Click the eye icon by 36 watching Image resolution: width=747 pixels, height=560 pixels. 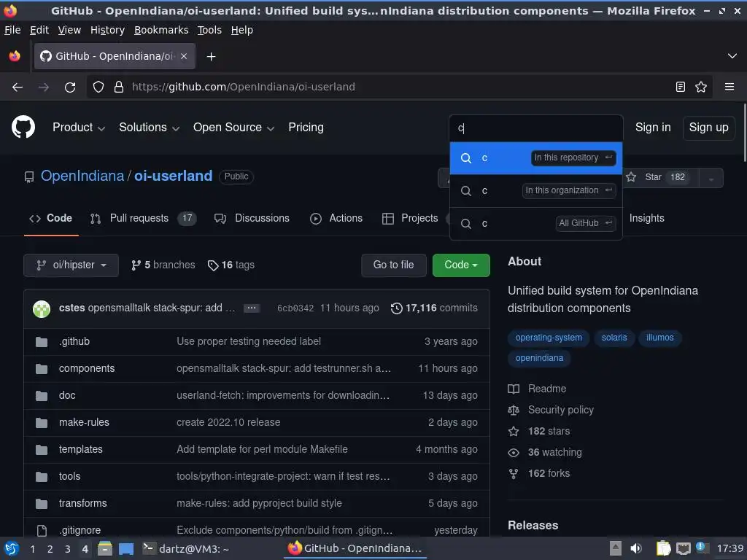(x=514, y=452)
